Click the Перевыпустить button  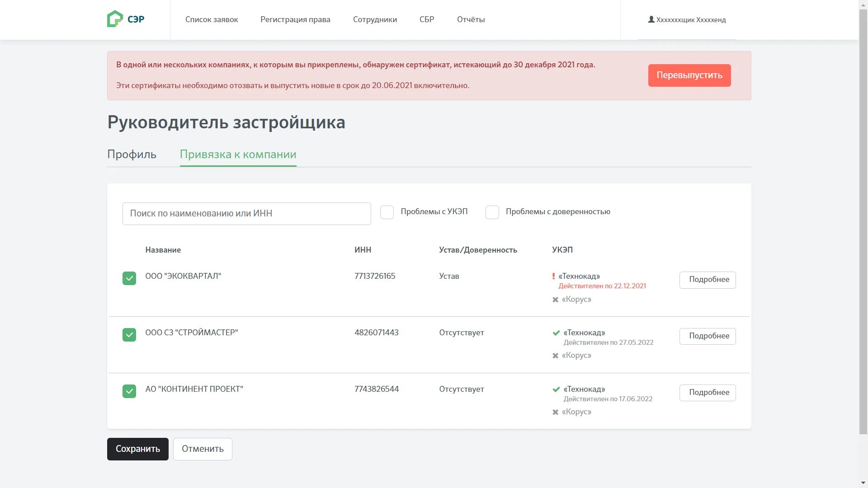pos(689,75)
